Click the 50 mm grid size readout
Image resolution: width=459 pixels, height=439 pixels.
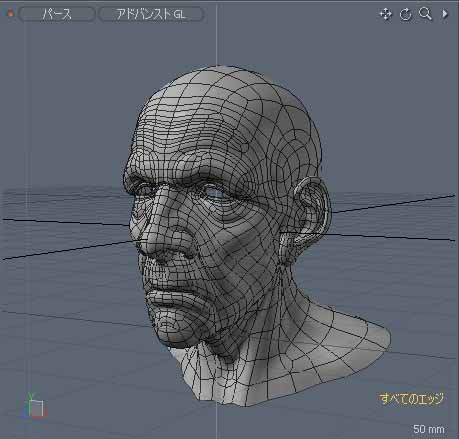(429, 429)
